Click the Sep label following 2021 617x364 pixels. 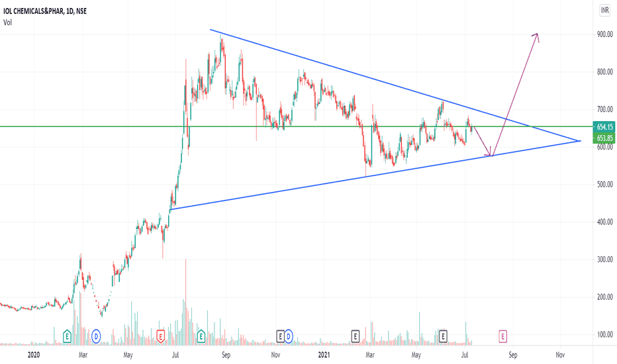pos(512,355)
